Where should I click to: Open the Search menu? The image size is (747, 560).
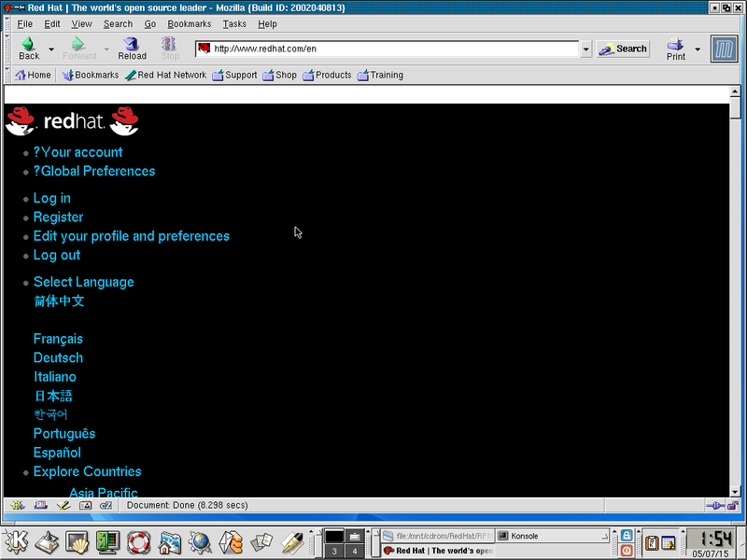118,24
